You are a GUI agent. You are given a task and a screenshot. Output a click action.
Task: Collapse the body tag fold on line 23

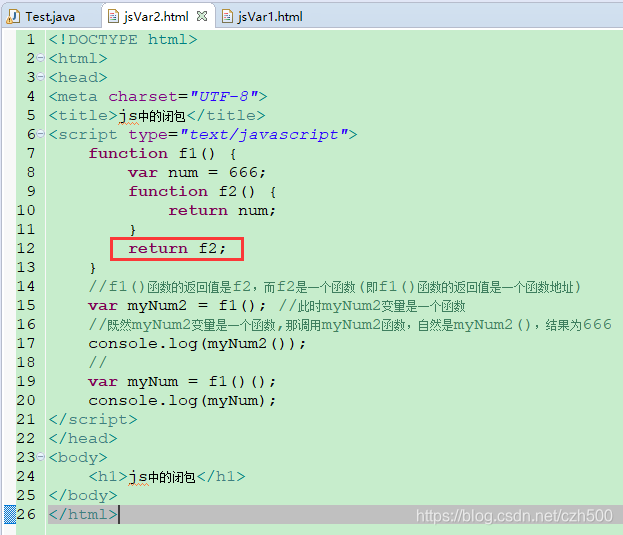point(41,457)
